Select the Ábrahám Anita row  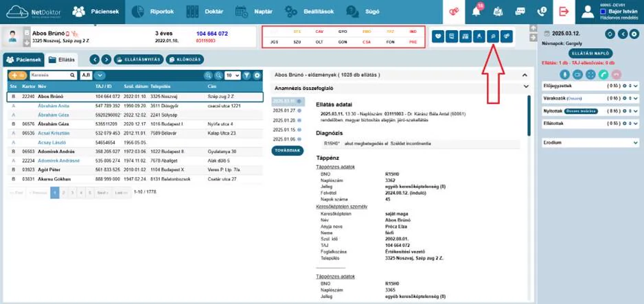pyautogui.click(x=135, y=106)
